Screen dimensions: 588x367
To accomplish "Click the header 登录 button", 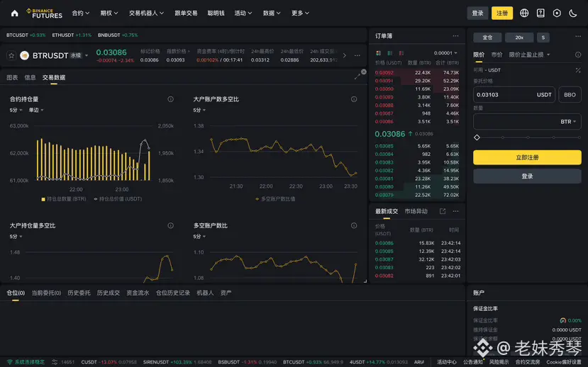I will tap(477, 13).
